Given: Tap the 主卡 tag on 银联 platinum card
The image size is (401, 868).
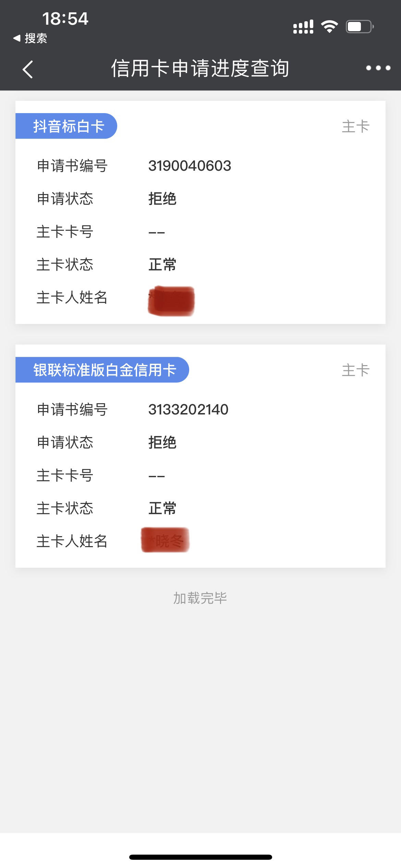Looking at the screenshot, I should coord(355,370).
